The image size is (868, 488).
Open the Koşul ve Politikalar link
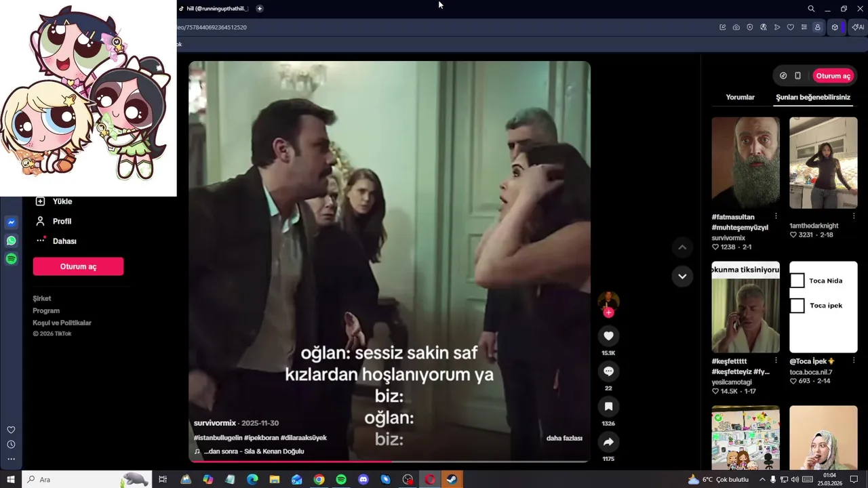[x=62, y=323]
